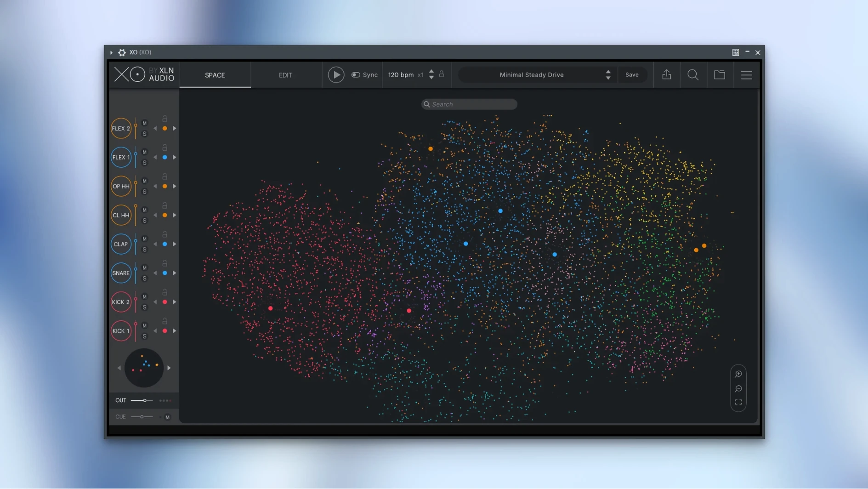
Task: Mute the CLAP channel
Action: (144, 239)
